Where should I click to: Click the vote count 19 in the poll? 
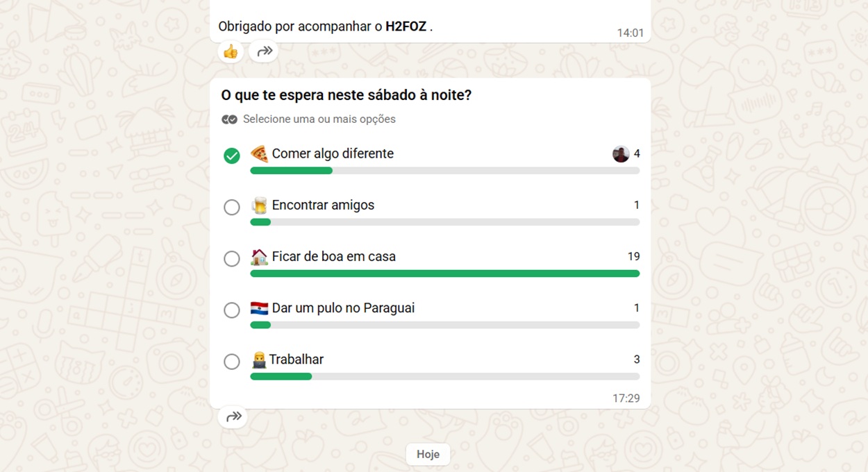(634, 256)
